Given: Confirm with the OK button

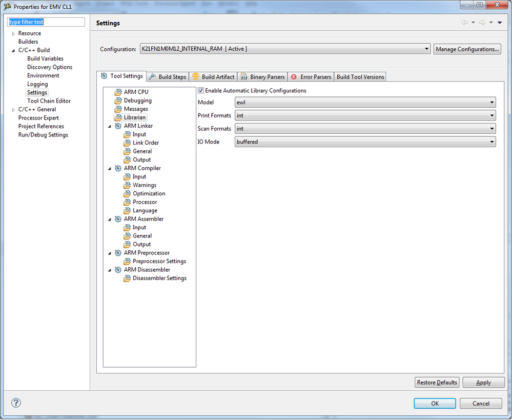Looking at the screenshot, I should [x=435, y=403].
